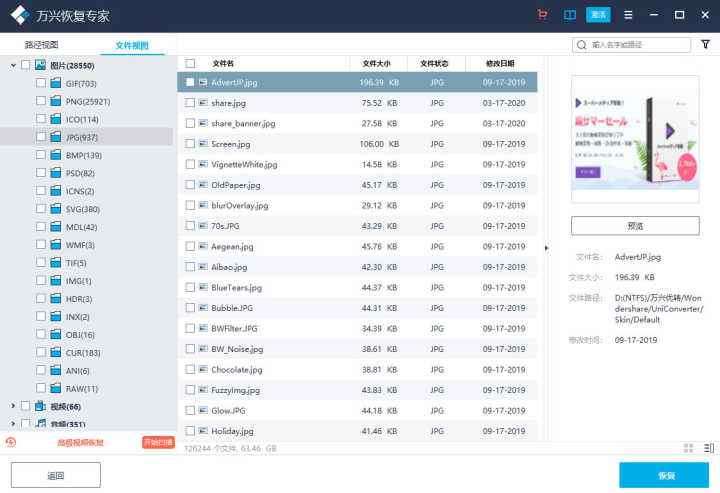720x493 pixels.
Task: Select the OldPaper.jpg file
Action: [357, 185]
